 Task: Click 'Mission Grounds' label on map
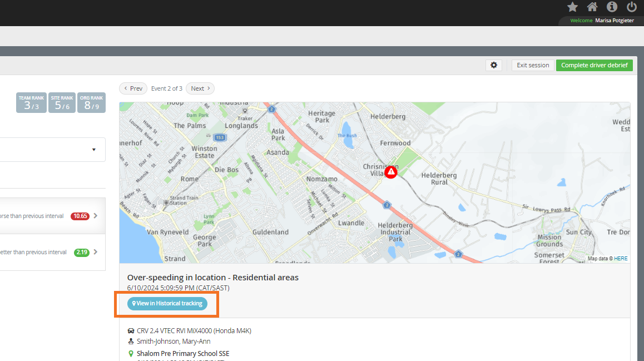(x=549, y=241)
